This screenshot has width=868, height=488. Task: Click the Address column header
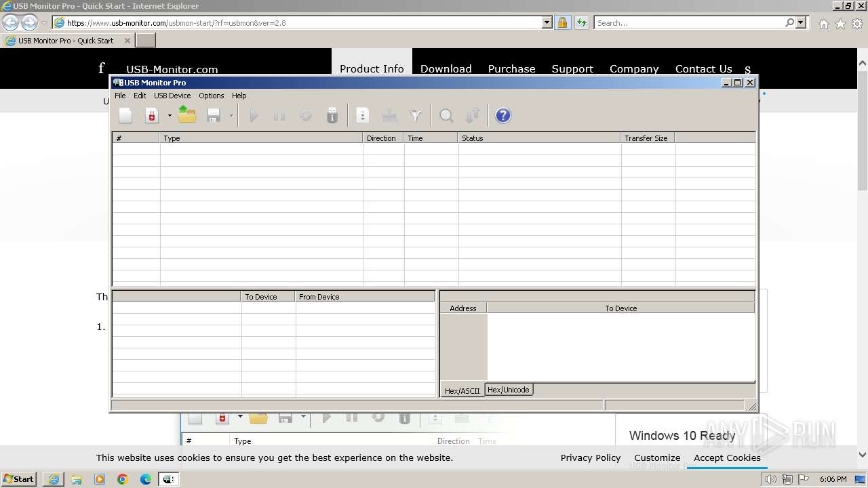click(x=463, y=308)
